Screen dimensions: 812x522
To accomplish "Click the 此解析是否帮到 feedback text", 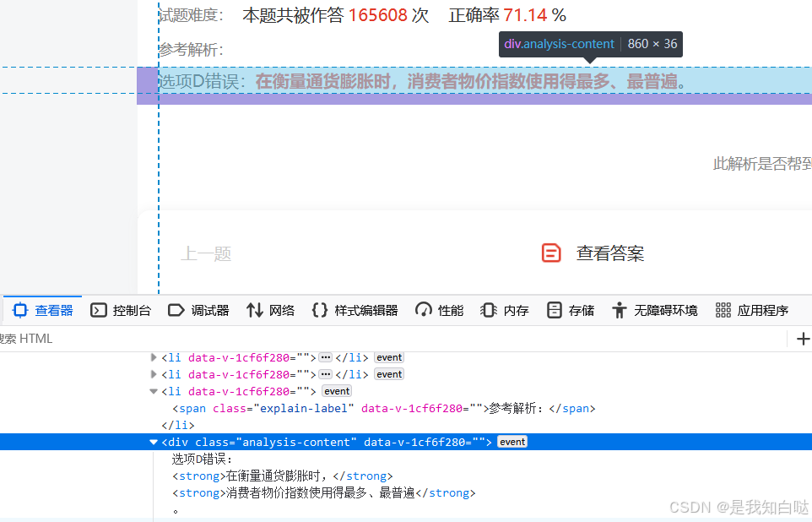I will [x=762, y=164].
